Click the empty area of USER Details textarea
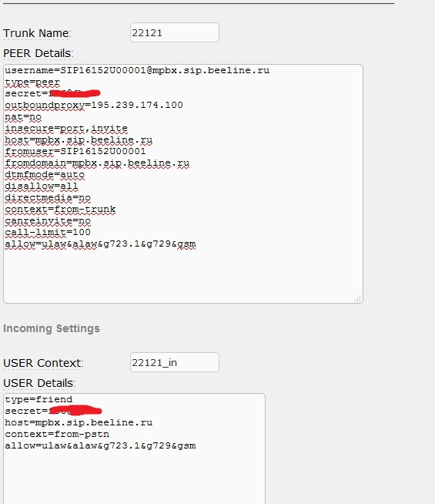435x504 pixels. click(134, 477)
